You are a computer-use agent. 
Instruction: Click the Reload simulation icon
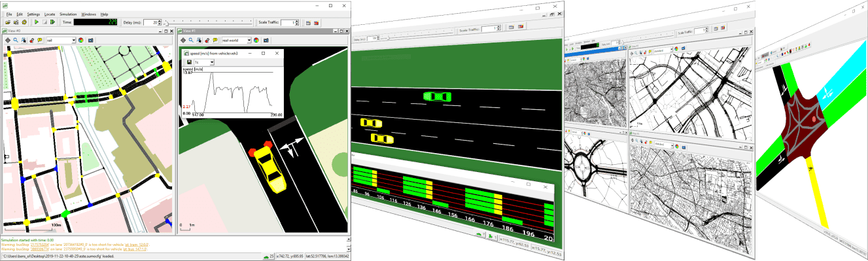click(x=24, y=22)
